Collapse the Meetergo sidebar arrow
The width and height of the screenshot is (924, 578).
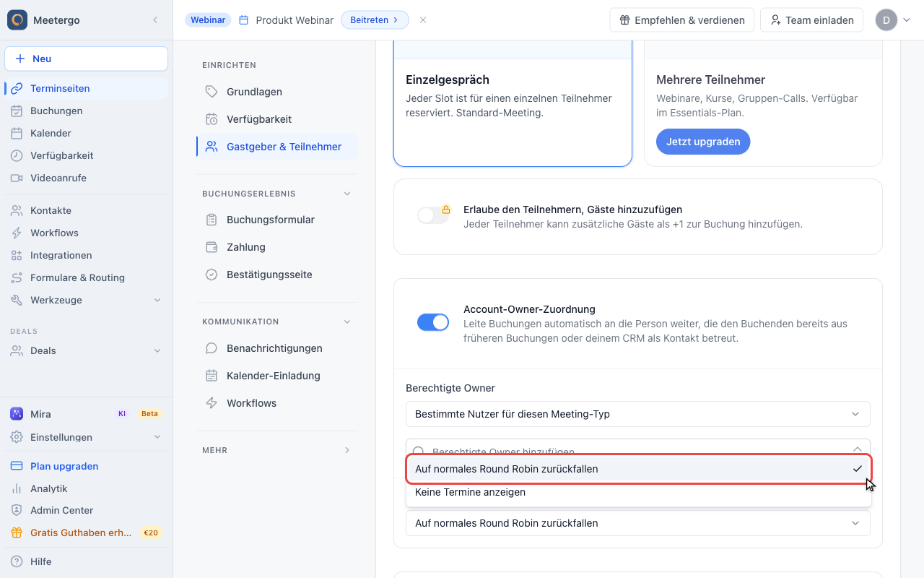tap(155, 20)
